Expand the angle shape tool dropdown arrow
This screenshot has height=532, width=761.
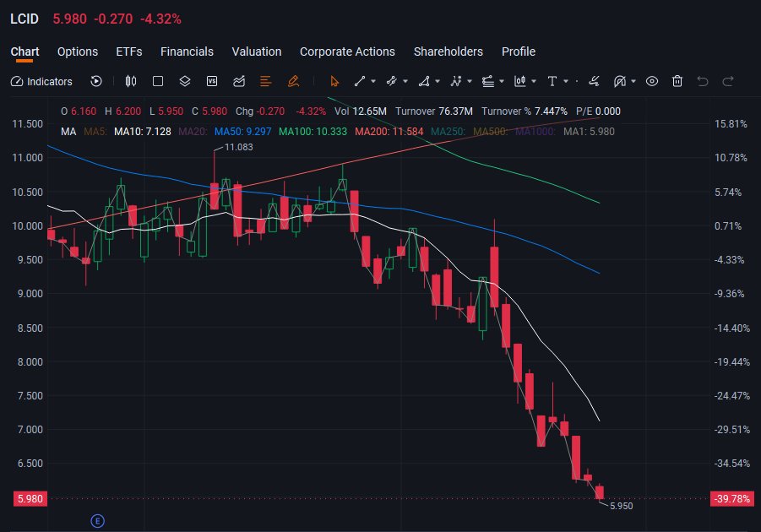438,82
